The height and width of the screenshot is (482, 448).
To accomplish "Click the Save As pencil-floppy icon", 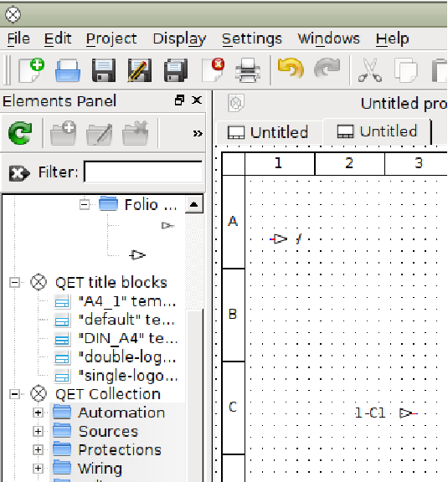I will 140,70.
